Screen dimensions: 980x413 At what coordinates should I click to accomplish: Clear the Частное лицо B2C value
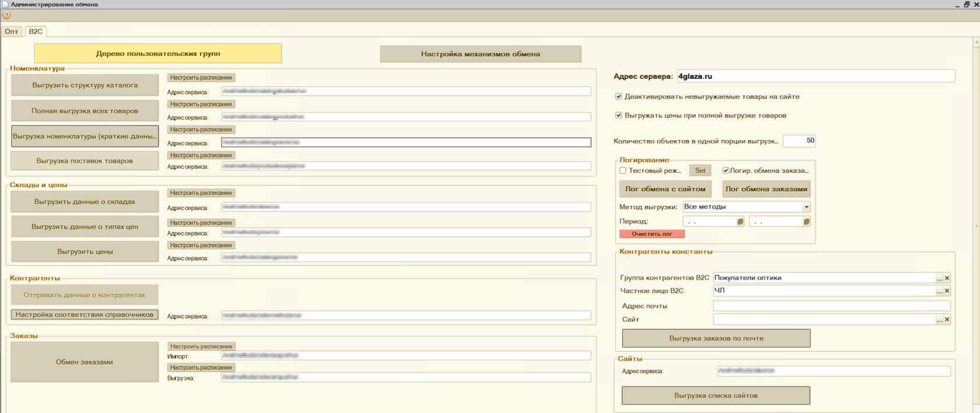coord(947,291)
